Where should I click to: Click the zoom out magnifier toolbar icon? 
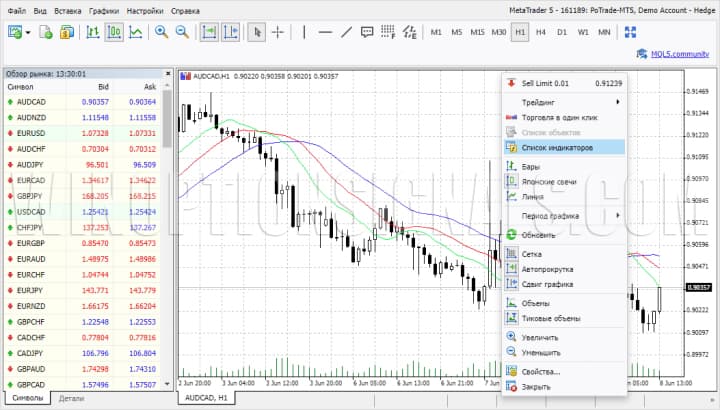(182, 32)
